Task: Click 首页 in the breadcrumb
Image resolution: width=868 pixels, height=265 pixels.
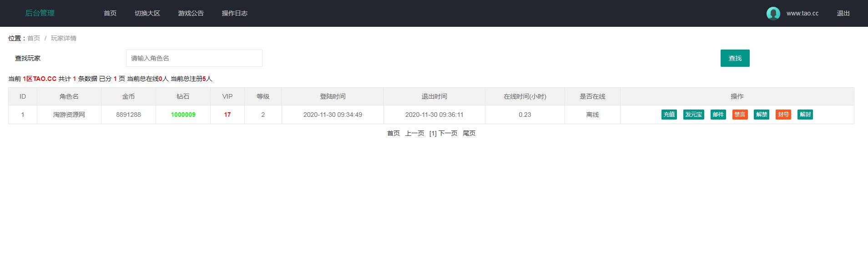Action: [x=34, y=38]
